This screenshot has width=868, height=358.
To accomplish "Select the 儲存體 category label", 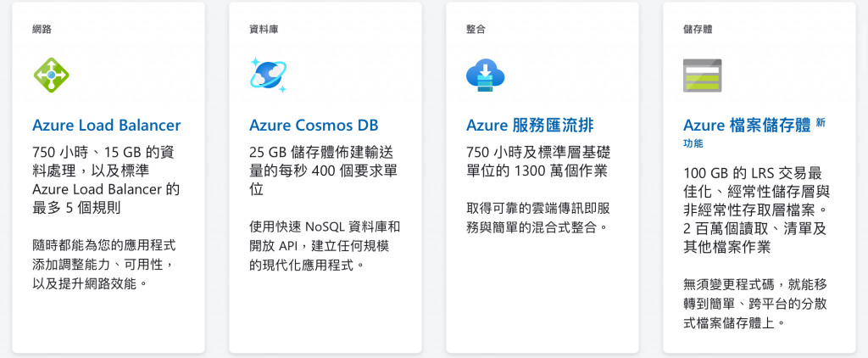I will [698, 30].
